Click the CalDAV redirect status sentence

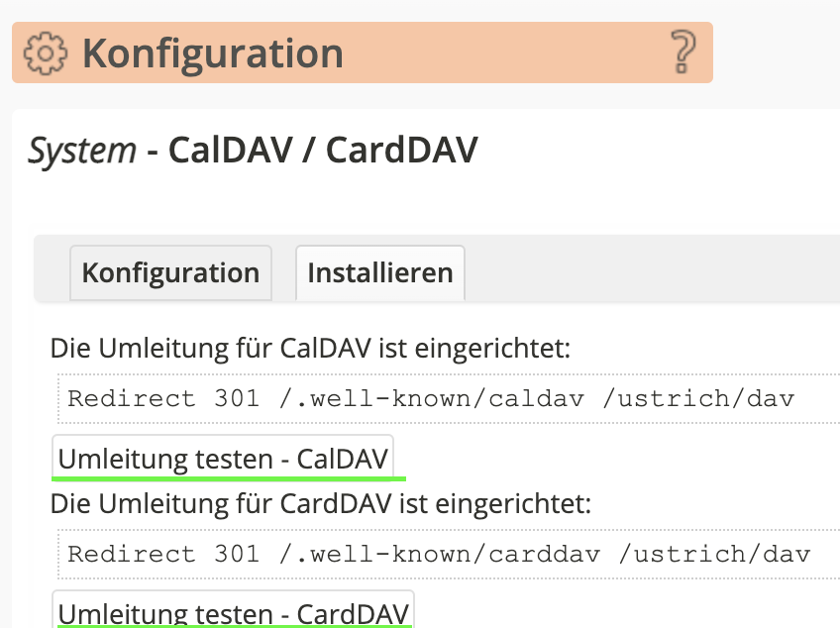(x=311, y=348)
